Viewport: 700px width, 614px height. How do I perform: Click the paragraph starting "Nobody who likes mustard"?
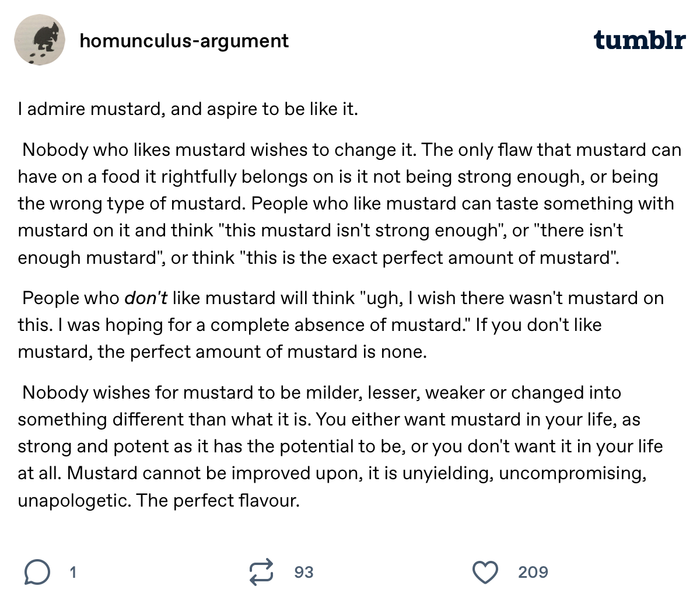point(349,204)
